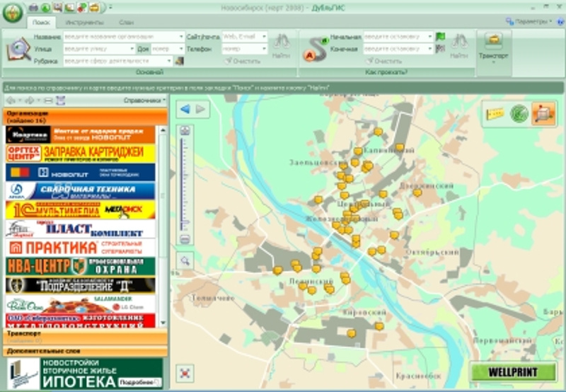This screenshot has width=566, height=392.
Task: Click the rubric picker icon beside Рубрика field
Action: (179, 61)
